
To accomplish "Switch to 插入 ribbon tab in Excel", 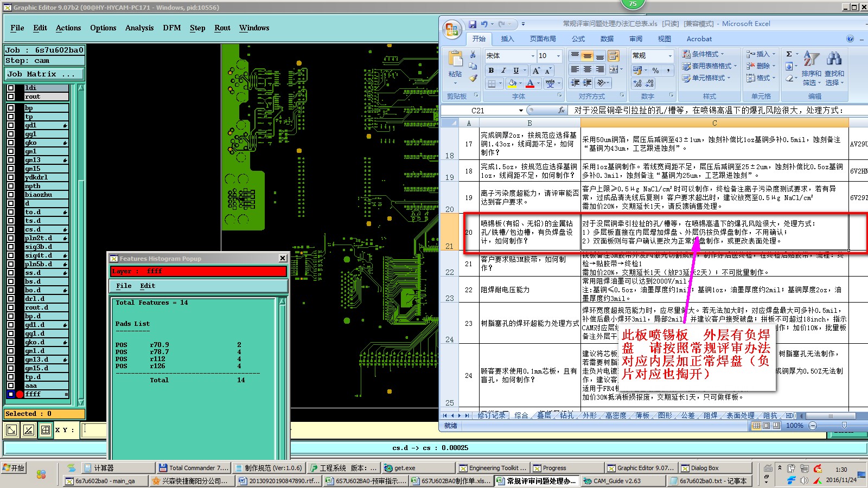I will (507, 39).
